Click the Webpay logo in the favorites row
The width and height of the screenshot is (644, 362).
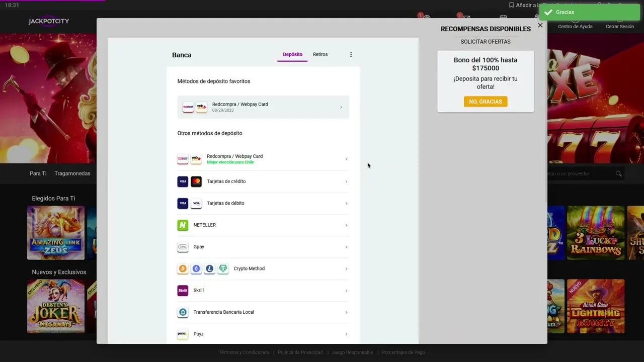[x=201, y=107]
